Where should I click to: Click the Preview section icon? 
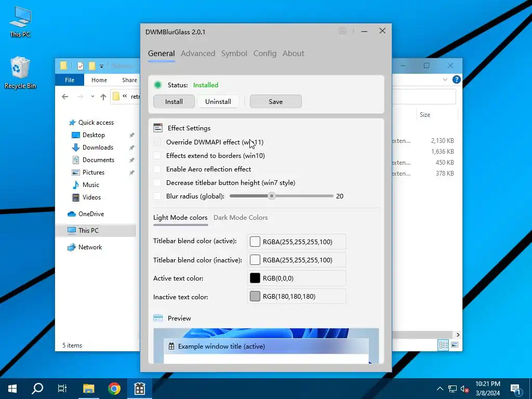pyautogui.click(x=158, y=318)
